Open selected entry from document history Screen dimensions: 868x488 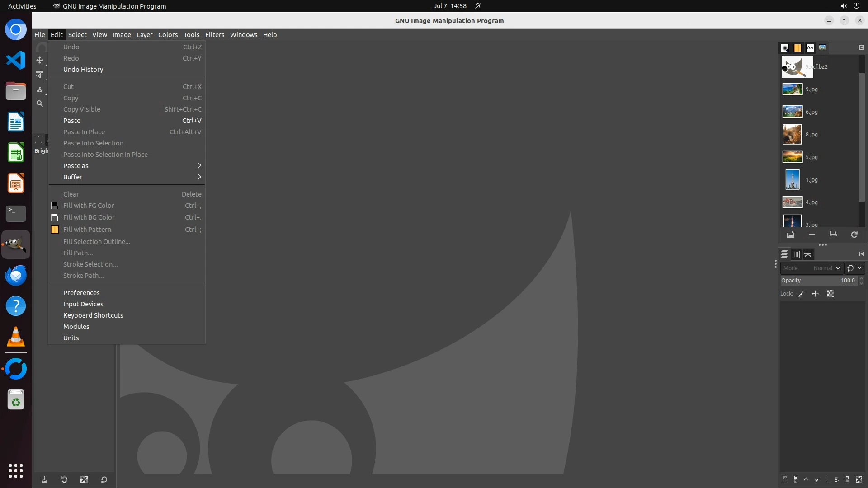(790, 235)
